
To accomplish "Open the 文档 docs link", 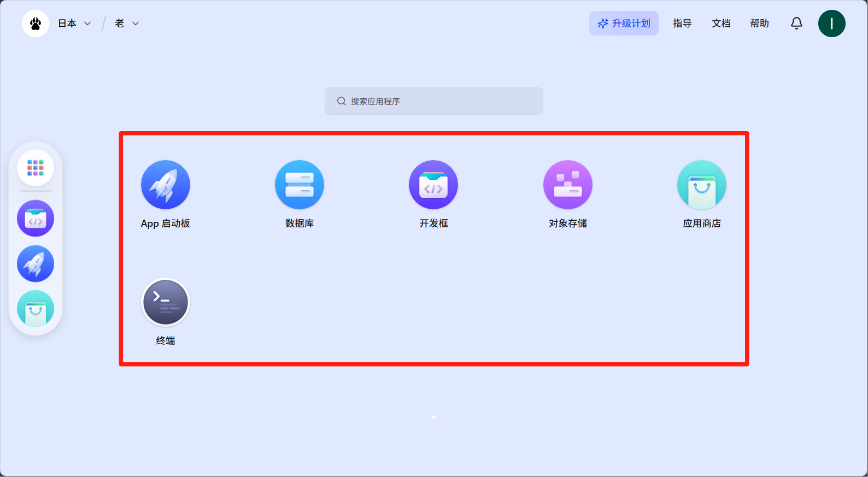I will (721, 23).
